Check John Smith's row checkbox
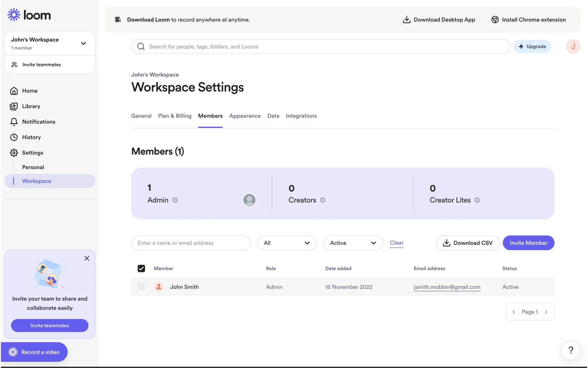 (141, 287)
